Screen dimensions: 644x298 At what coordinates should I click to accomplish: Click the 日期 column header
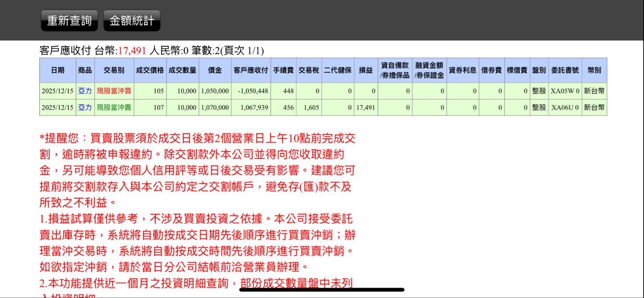tap(58, 70)
